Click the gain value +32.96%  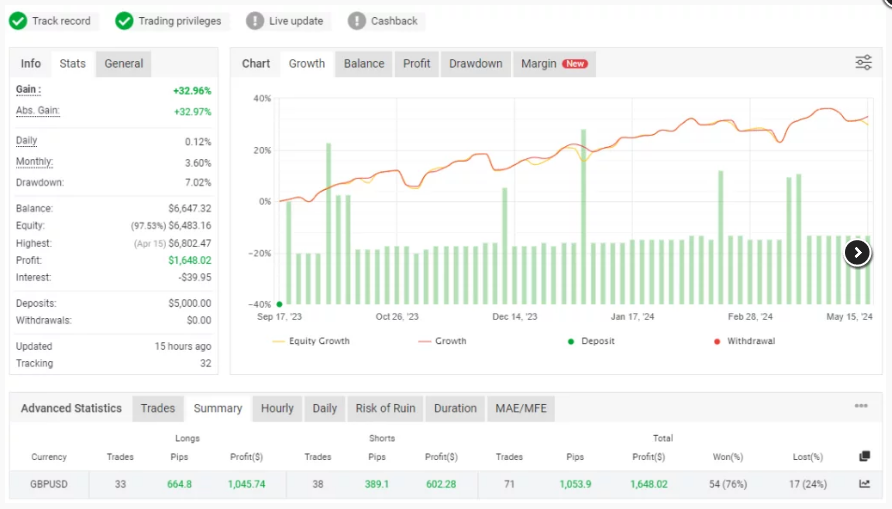point(192,90)
